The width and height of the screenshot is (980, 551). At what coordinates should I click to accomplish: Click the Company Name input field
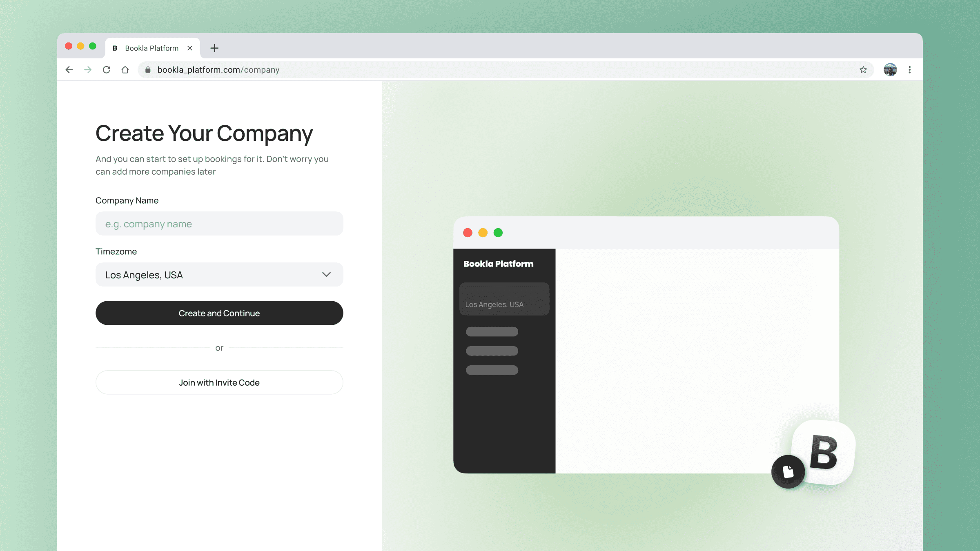[219, 223]
